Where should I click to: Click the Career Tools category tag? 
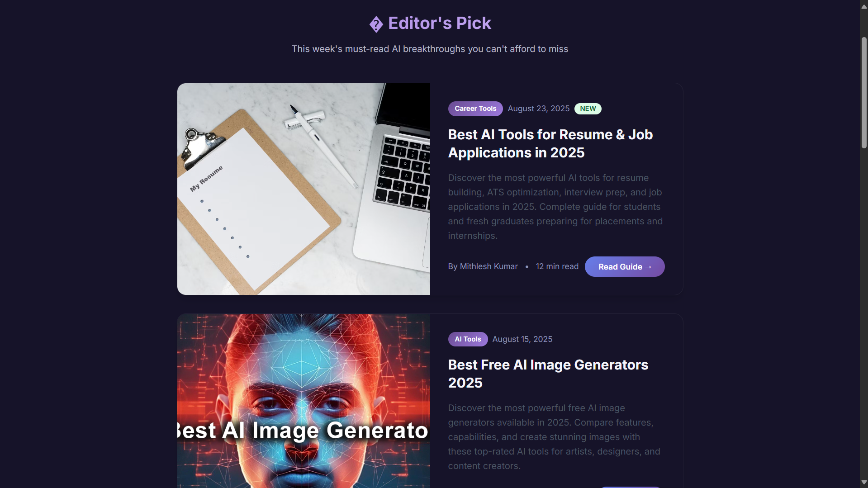tap(475, 109)
